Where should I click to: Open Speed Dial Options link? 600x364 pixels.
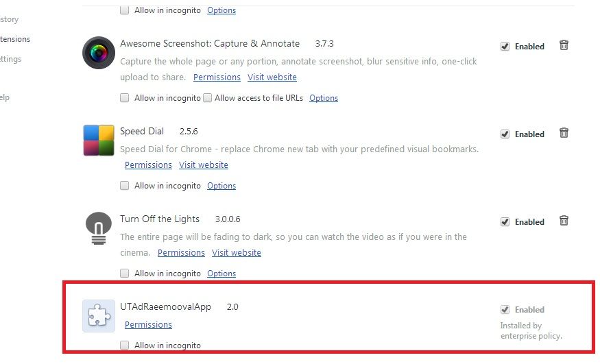[x=221, y=186]
